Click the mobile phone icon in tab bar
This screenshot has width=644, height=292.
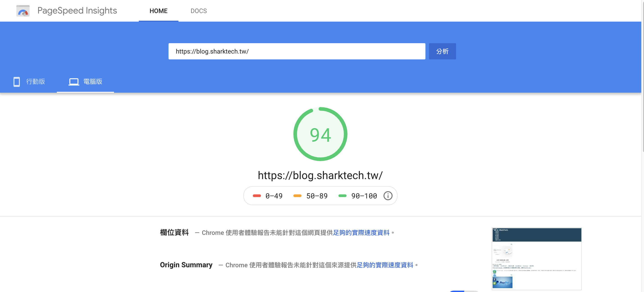pos(16,82)
